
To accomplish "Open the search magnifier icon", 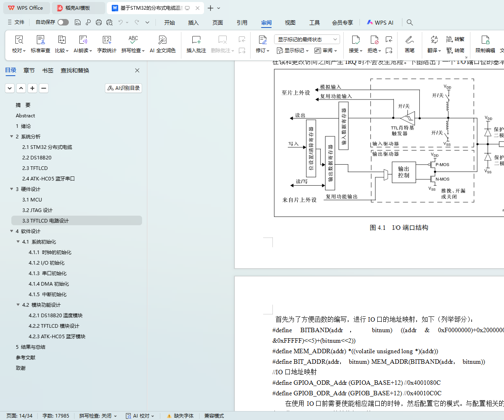I will pyautogui.click(x=410, y=23).
